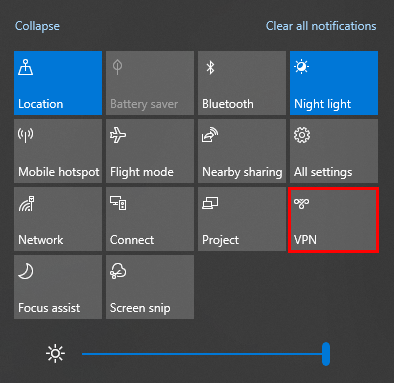Turn on Mobile hotspot
The image size is (394, 383).
point(58,151)
